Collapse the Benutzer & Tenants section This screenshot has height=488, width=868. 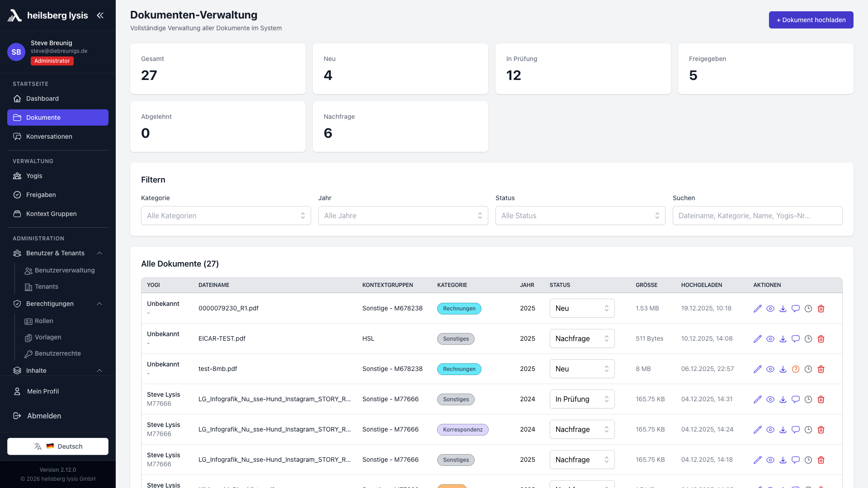[x=99, y=253]
